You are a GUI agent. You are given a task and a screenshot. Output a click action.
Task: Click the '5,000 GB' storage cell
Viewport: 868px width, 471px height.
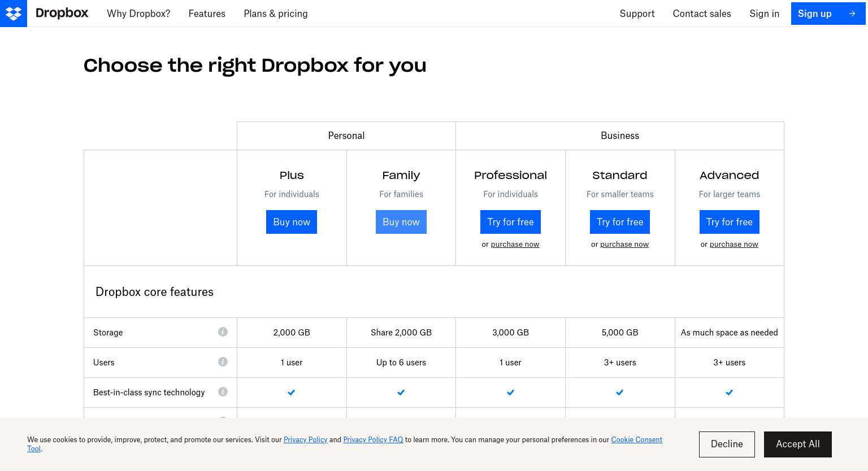(x=620, y=333)
